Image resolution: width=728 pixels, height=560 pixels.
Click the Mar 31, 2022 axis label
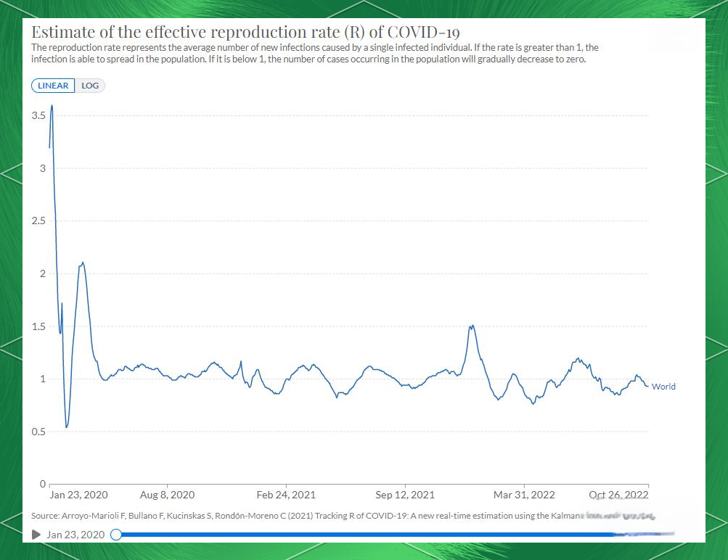(524, 495)
